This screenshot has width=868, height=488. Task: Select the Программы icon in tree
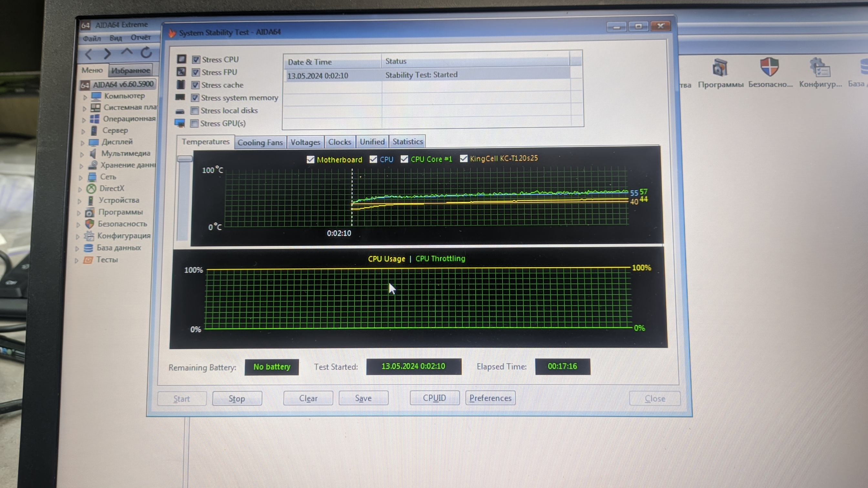(x=90, y=213)
